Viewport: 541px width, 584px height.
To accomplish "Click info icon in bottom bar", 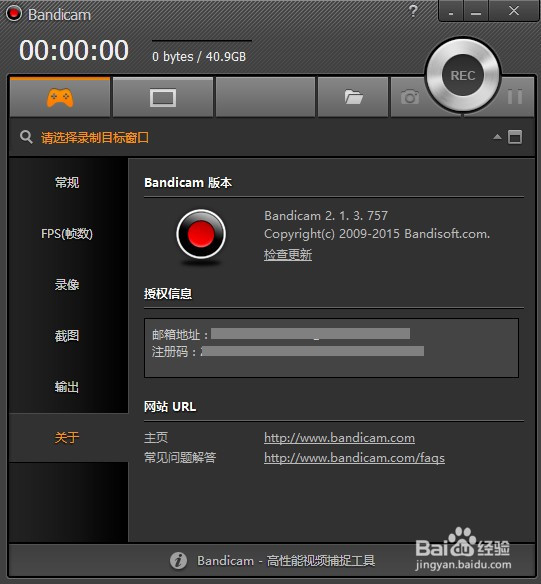I will click(178, 561).
